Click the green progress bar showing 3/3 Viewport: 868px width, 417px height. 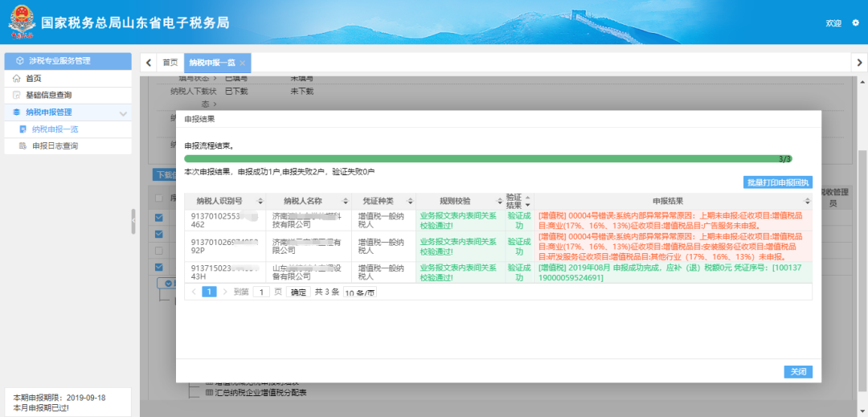pos(489,159)
